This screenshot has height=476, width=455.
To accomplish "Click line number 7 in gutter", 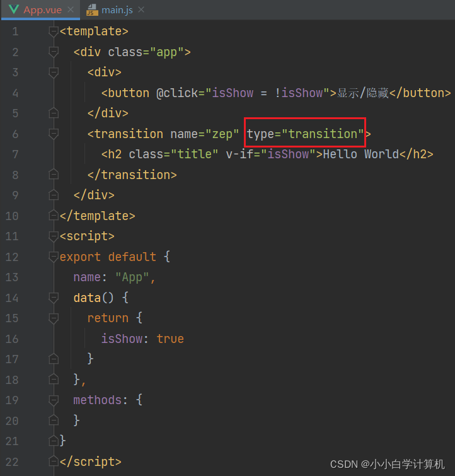I will point(15,154).
